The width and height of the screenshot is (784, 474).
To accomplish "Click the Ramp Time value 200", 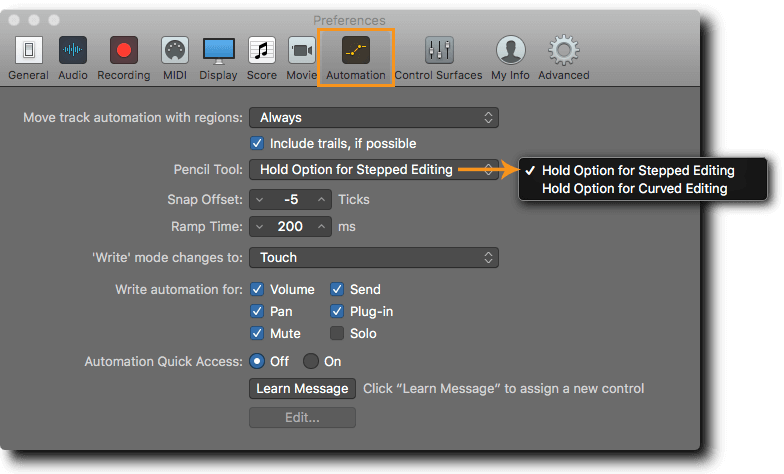I will (x=290, y=226).
